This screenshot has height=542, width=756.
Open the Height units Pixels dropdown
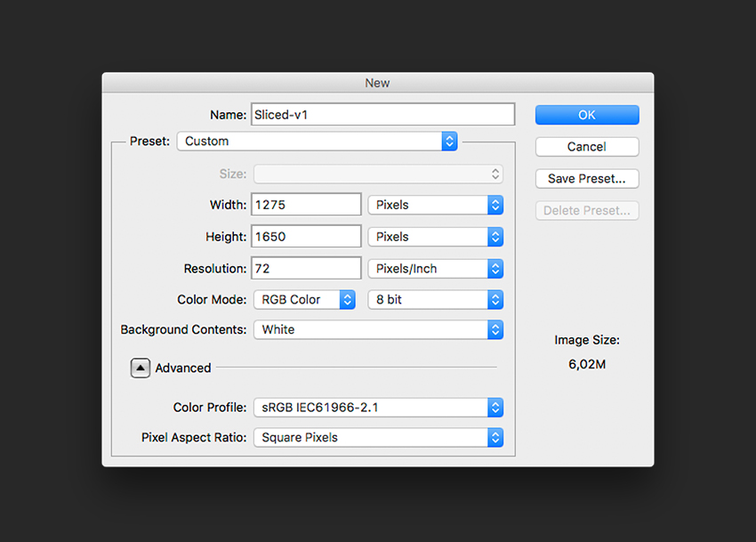coord(436,237)
